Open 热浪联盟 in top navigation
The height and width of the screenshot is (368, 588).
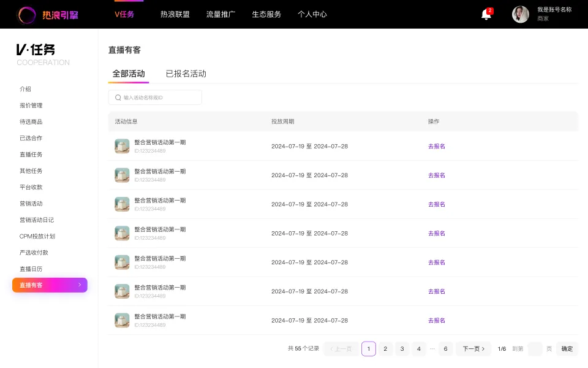coord(175,14)
